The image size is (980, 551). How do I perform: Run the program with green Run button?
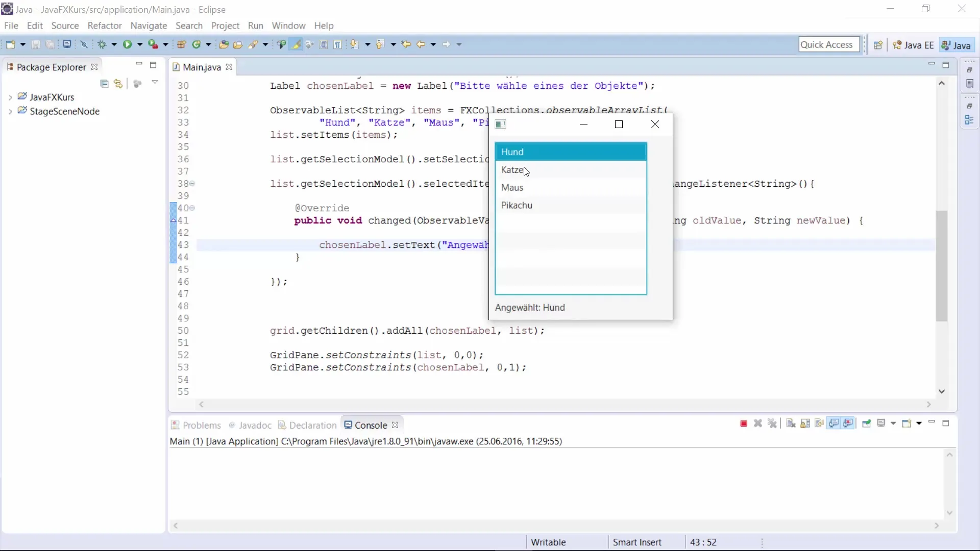coord(127,44)
